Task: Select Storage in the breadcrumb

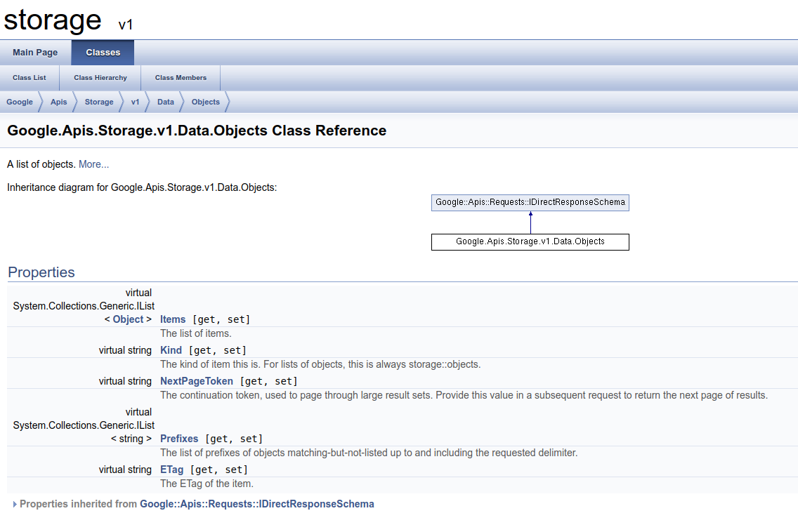Action: point(98,102)
